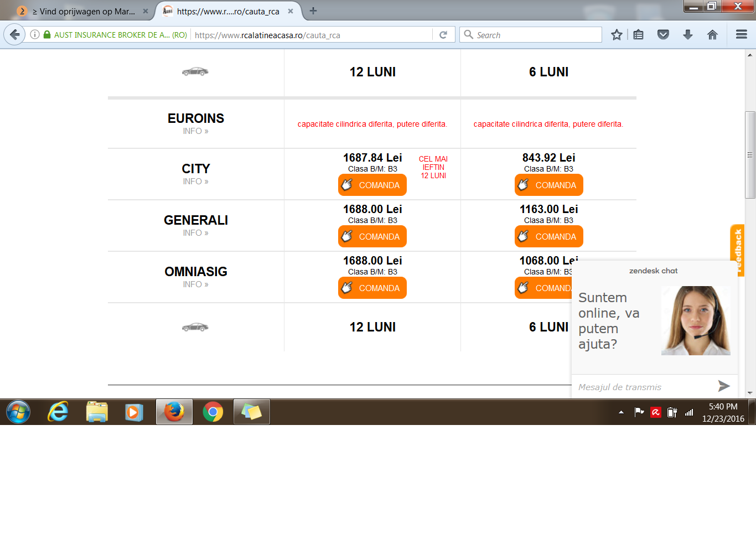Image resolution: width=756 pixels, height=539 pixels.
Task: Reload the page with the refresh icon
Action: click(x=443, y=35)
